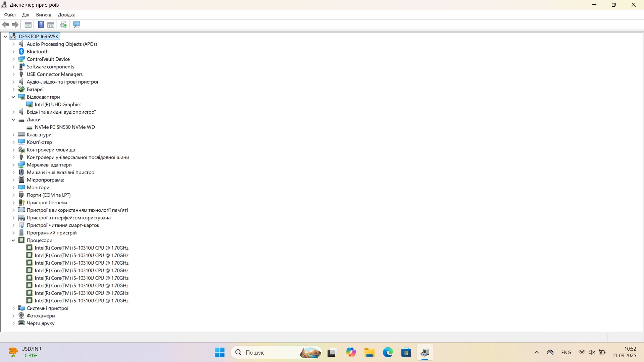
Task: Show hidden icons tray chevron
Action: click(537, 352)
